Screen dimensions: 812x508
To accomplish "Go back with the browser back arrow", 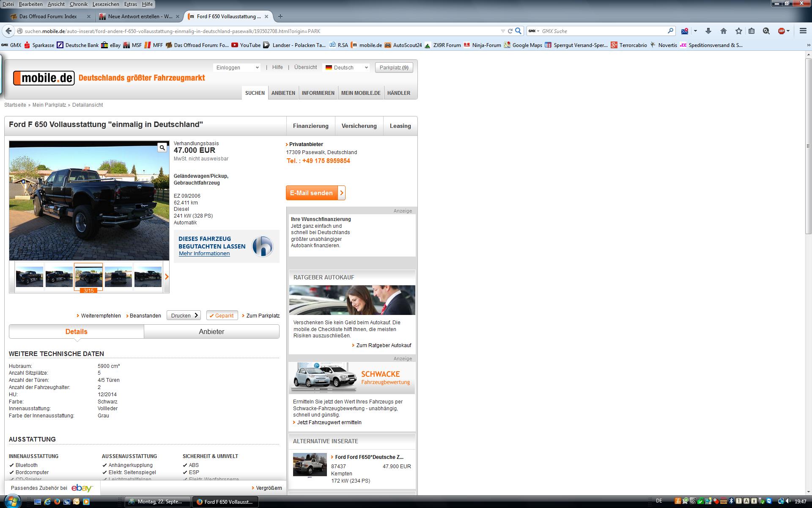I will pos(8,31).
